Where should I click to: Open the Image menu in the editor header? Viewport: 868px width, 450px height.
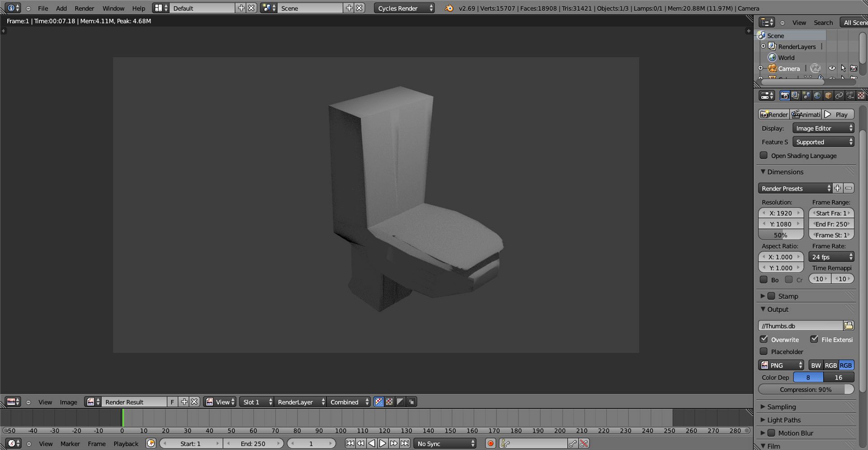point(68,402)
